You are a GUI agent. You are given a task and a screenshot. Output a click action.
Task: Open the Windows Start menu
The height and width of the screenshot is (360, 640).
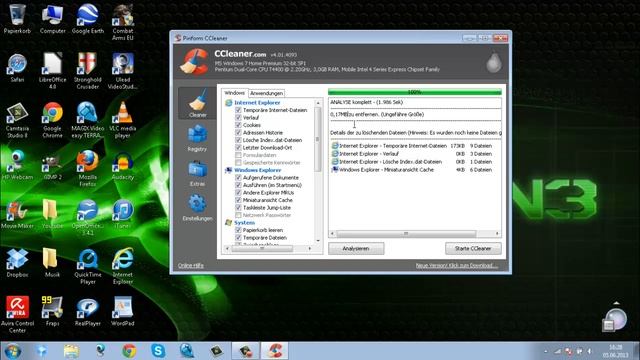(12, 351)
